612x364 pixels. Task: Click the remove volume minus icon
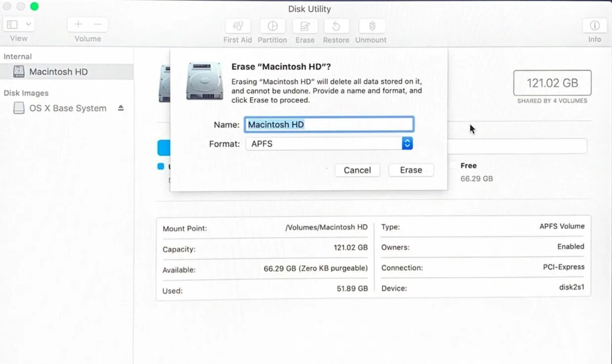click(98, 24)
